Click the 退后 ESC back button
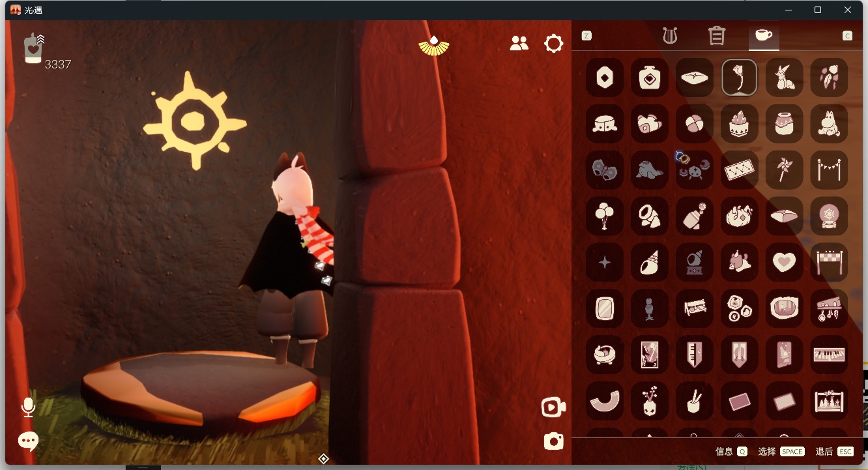The image size is (868, 470). (835, 451)
